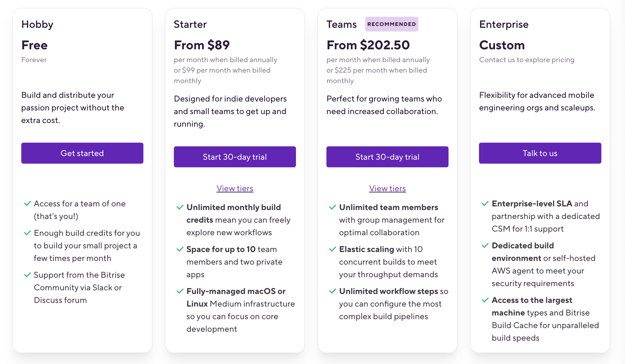The image size is (625, 364).
Task: Click checkmark next to Access to the largest machine
Action: (x=485, y=300)
